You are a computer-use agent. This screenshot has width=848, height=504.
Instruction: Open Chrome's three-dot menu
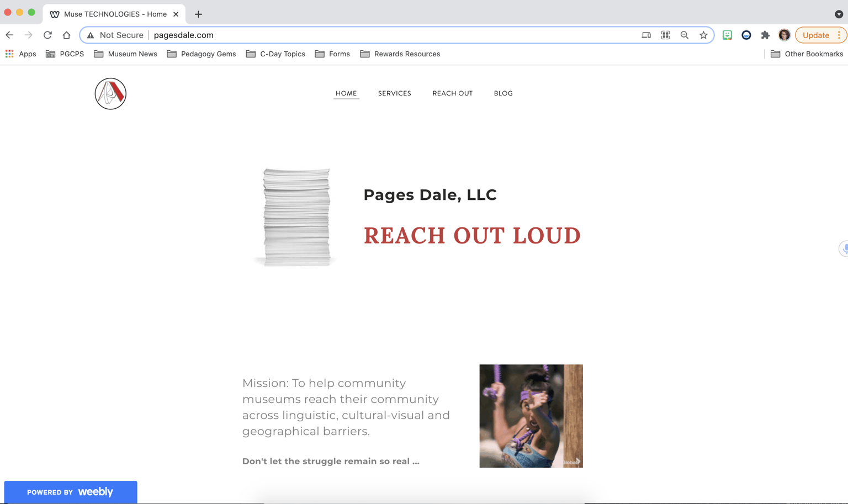coord(839,35)
